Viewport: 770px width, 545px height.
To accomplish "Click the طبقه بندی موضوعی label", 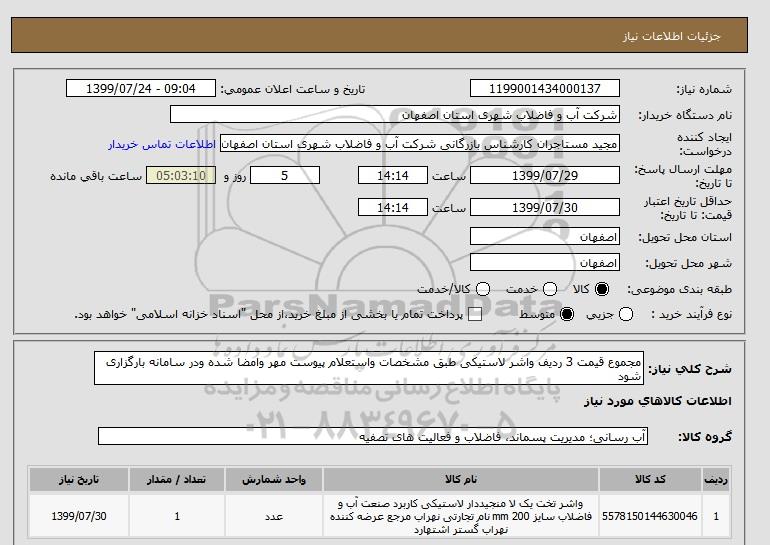I will coord(680,290).
